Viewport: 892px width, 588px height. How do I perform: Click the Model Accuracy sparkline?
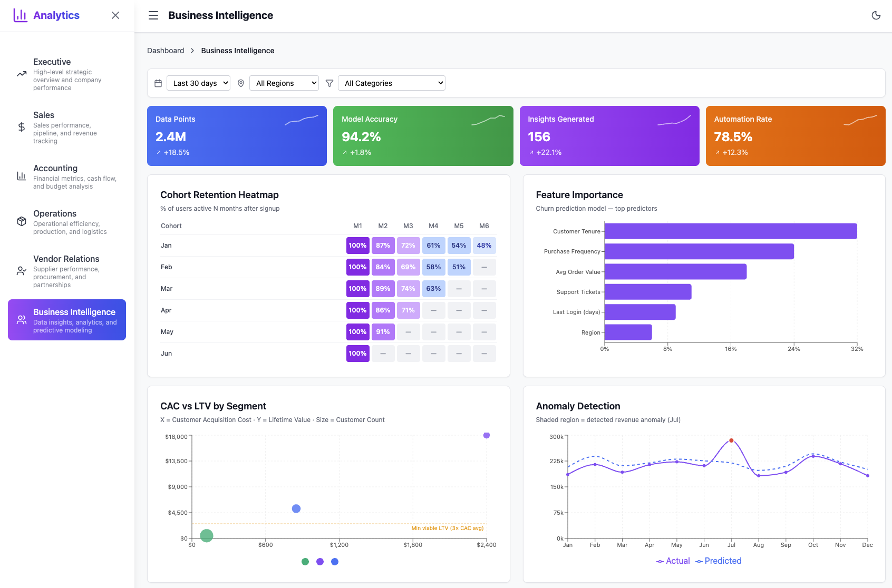pyautogui.click(x=488, y=120)
